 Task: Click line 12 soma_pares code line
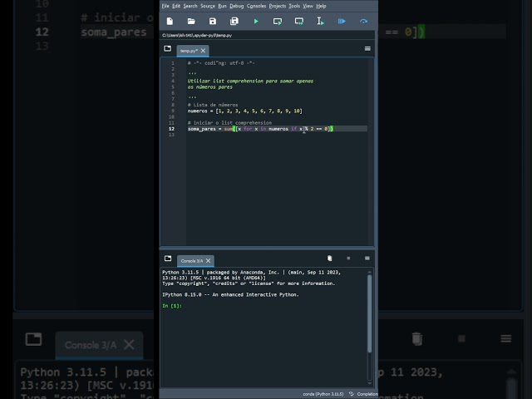[x=260, y=129]
